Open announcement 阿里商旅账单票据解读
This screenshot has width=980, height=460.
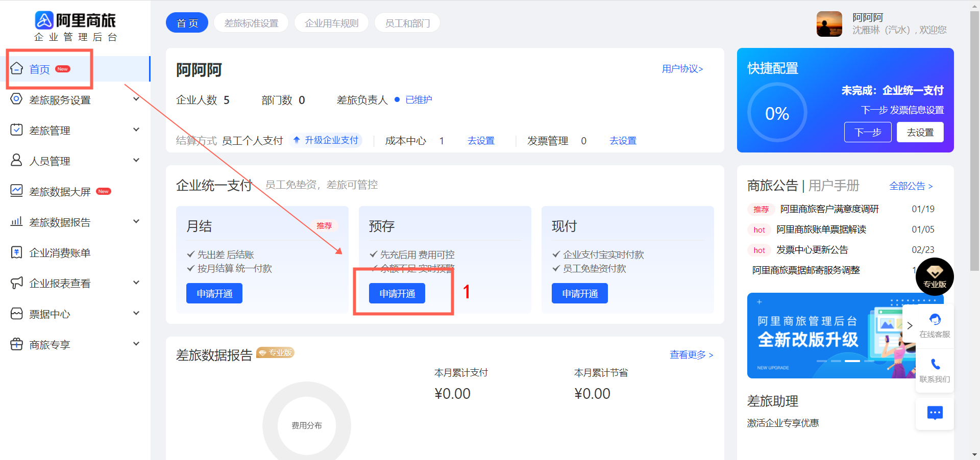click(821, 229)
